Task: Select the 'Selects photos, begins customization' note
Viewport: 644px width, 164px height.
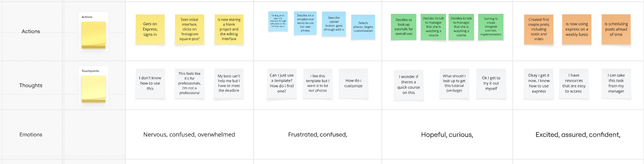Action: click(363, 27)
